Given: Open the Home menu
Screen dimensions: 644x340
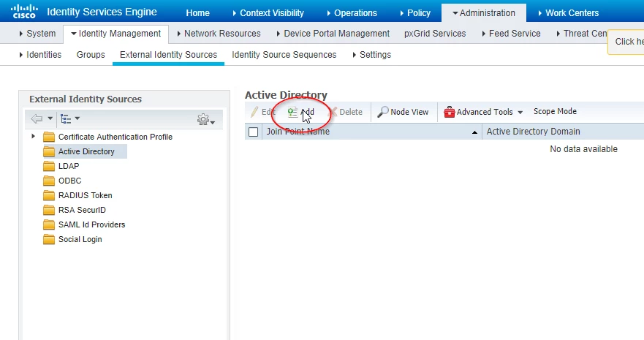Looking at the screenshot, I should coord(197,13).
